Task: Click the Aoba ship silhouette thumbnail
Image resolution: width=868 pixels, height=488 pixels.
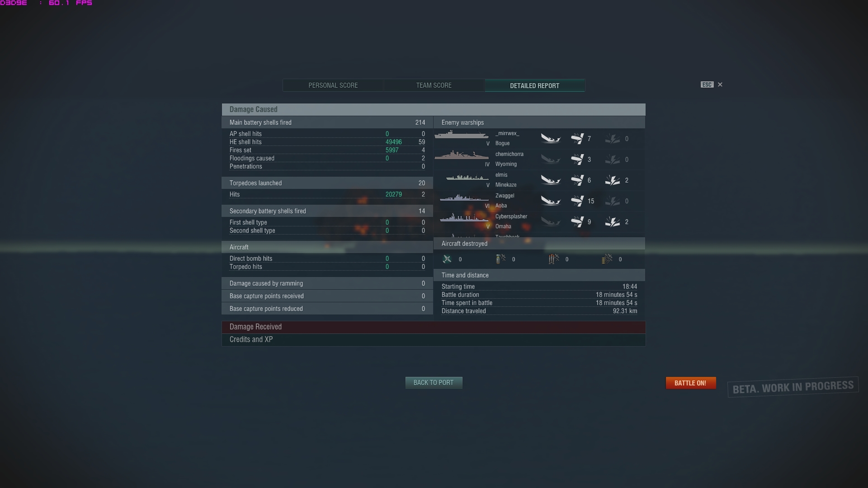Action: [x=464, y=198]
